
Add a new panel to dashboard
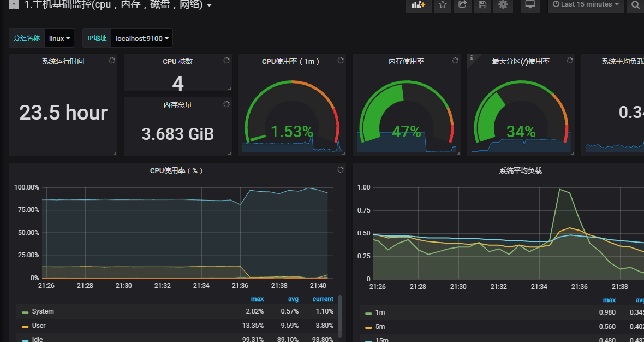419,5
